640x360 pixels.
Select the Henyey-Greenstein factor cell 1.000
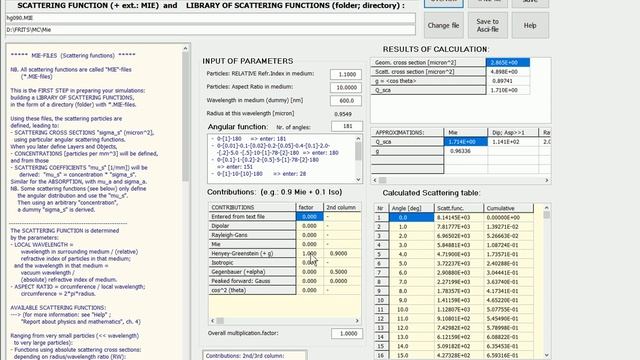click(309, 253)
